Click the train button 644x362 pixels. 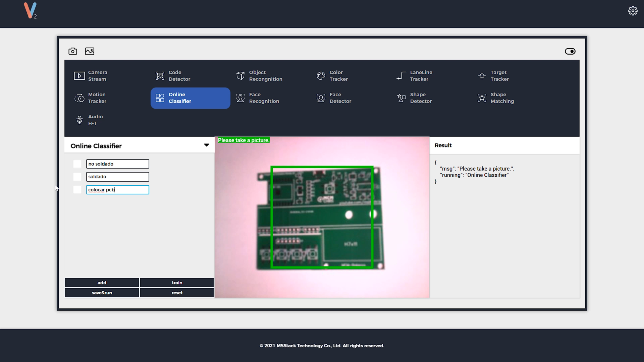[x=176, y=282]
